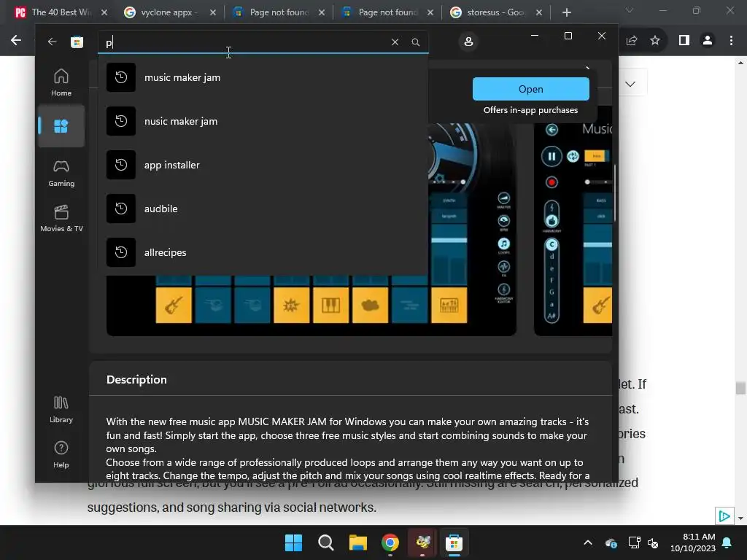Switch to second 'Page not found' tab

[387, 12]
